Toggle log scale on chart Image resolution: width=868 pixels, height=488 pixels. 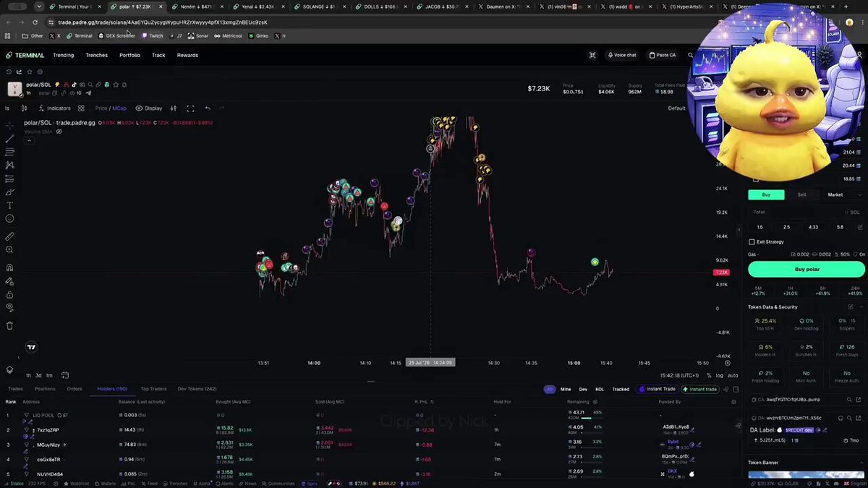tap(720, 375)
